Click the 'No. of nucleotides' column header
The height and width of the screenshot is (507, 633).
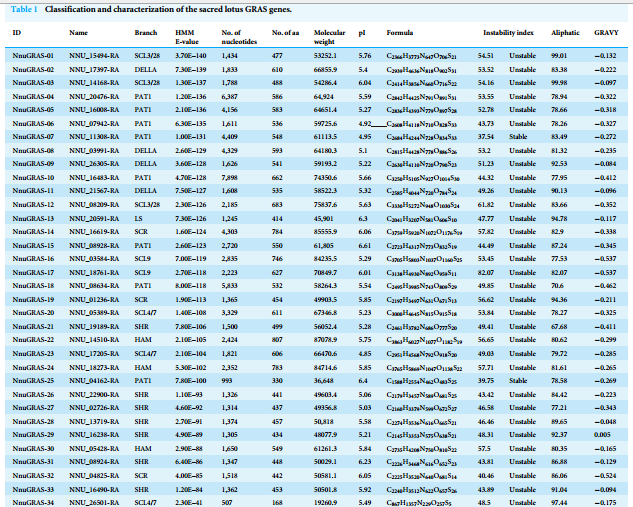tap(239, 37)
